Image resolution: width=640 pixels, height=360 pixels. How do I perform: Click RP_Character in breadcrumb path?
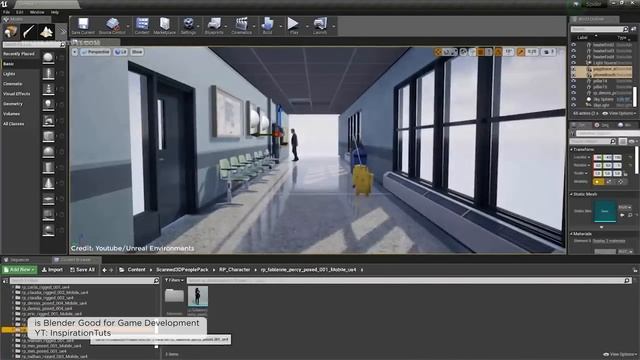(x=234, y=270)
